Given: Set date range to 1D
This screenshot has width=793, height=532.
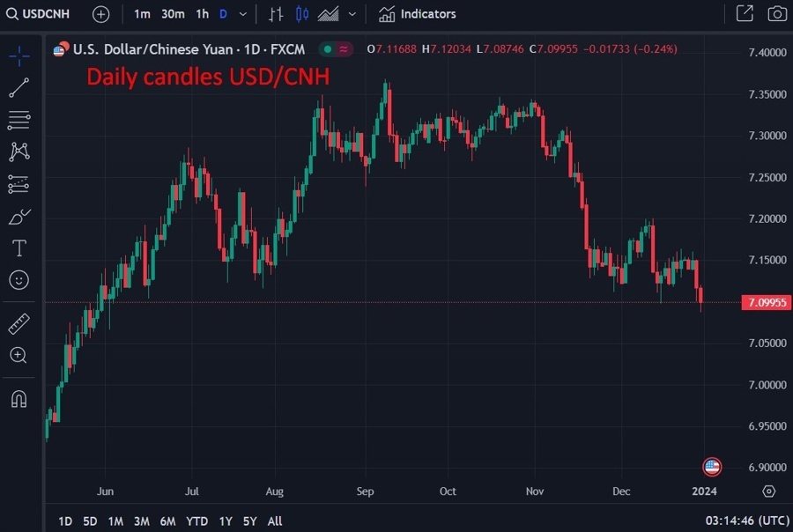Looking at the screenshot, I should pyautogui.click(x=65, y=521).
